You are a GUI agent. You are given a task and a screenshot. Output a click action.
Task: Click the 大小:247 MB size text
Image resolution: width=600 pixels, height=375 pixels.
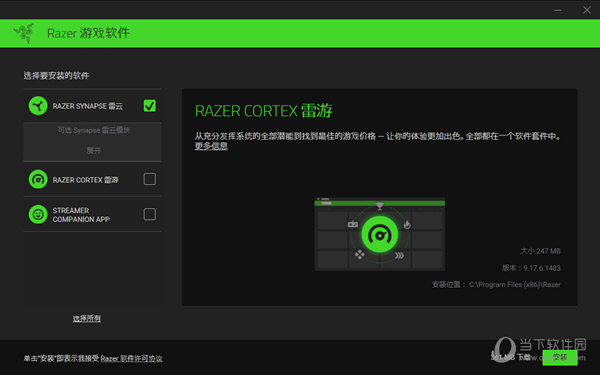pyautogui.click(x=540, y=251)
